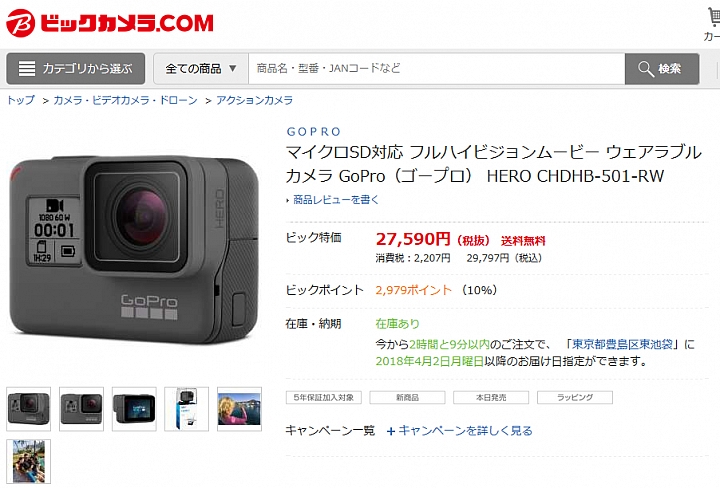Click the GOPRO brand link
Screen dimensions: 720x488
click(x=314, y=132)
